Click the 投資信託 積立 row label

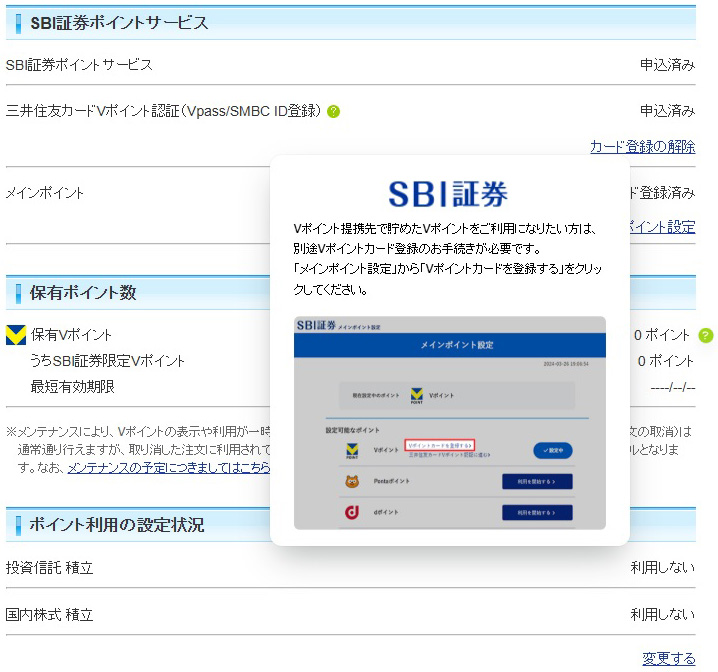click(x=49, y=568)
